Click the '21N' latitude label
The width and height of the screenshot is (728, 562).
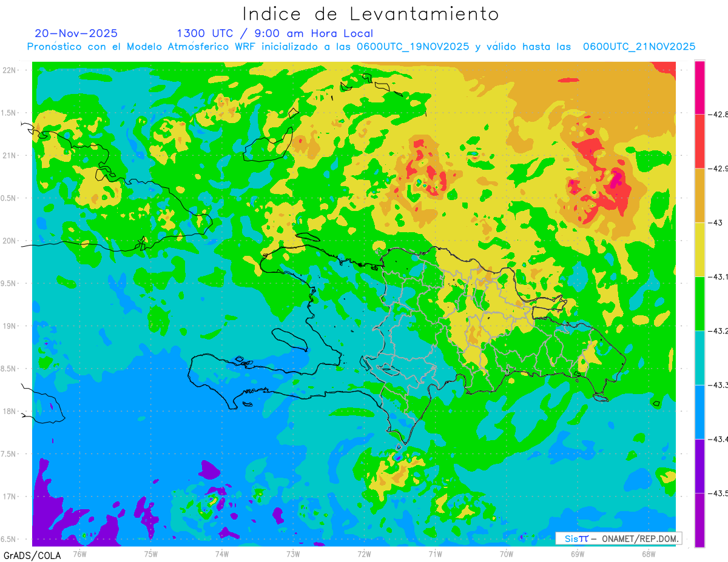point(9,155)
